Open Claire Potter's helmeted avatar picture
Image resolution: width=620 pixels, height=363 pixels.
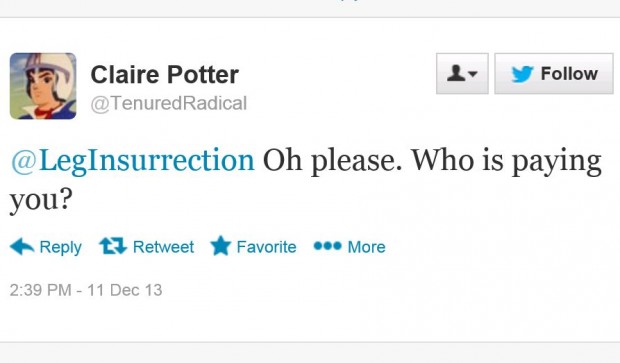pos(43,86)
